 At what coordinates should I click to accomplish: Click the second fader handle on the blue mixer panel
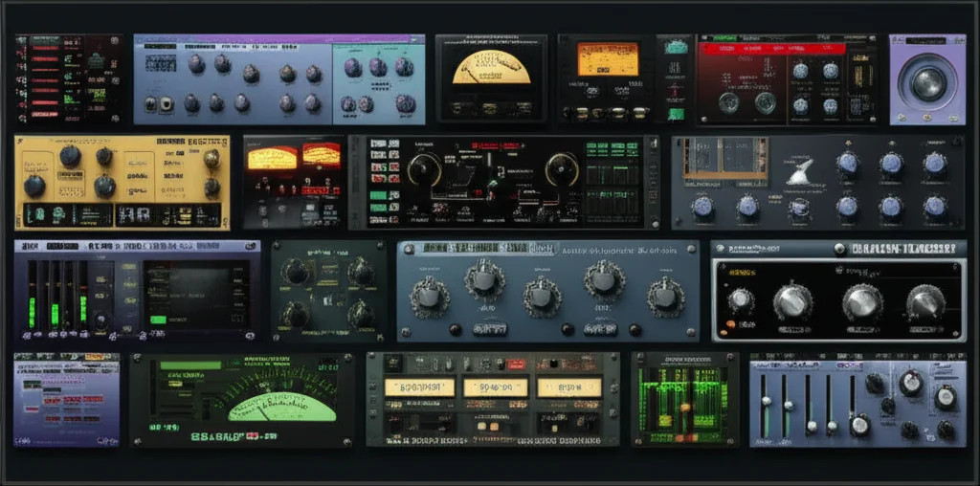click(789, 406)
